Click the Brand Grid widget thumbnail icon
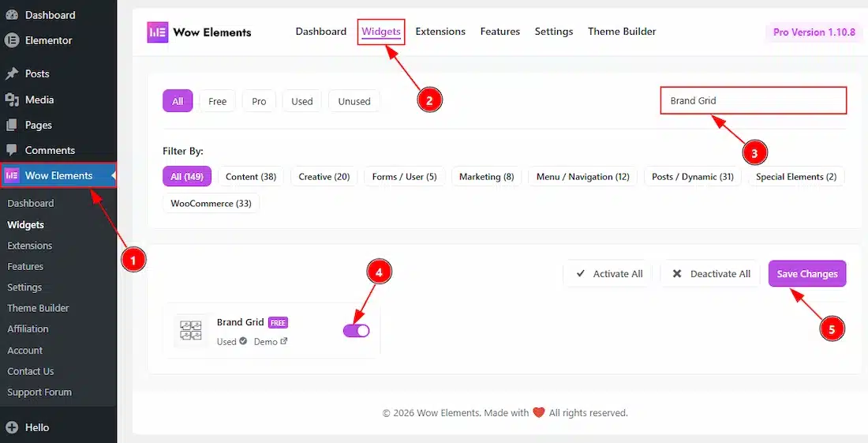This screenshot has width=868, height=443. (191, 331)
